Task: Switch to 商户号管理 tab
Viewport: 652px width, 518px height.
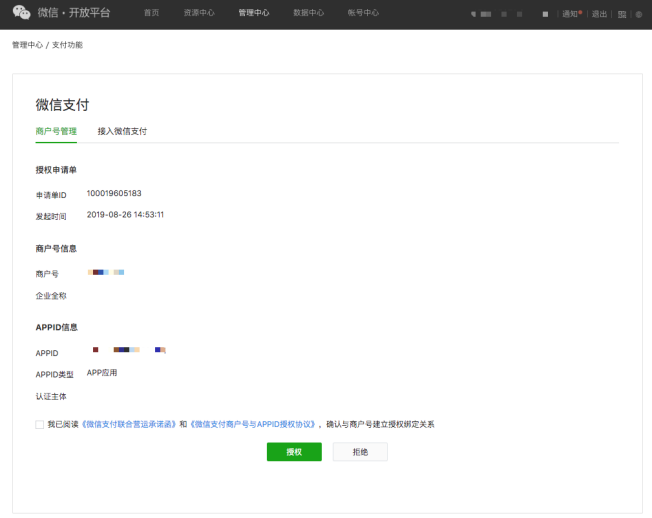Action: [56, 131]
